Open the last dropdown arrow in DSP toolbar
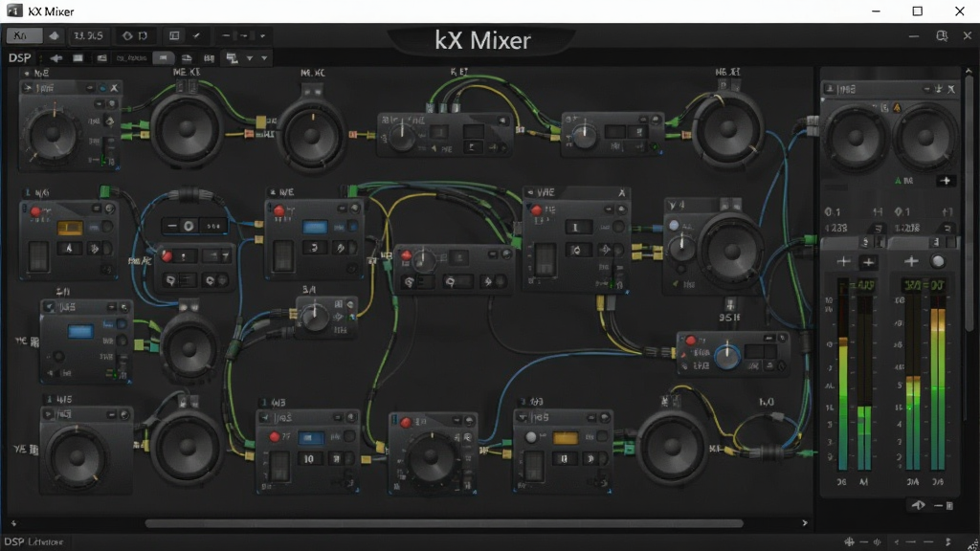This screenshot has width=980, height=551. (x=264, y=58)
